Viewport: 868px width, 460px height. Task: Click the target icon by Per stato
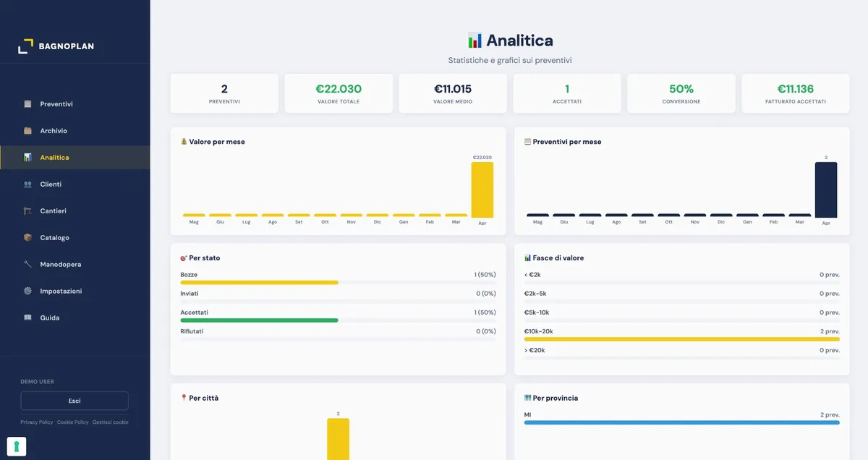184,258
